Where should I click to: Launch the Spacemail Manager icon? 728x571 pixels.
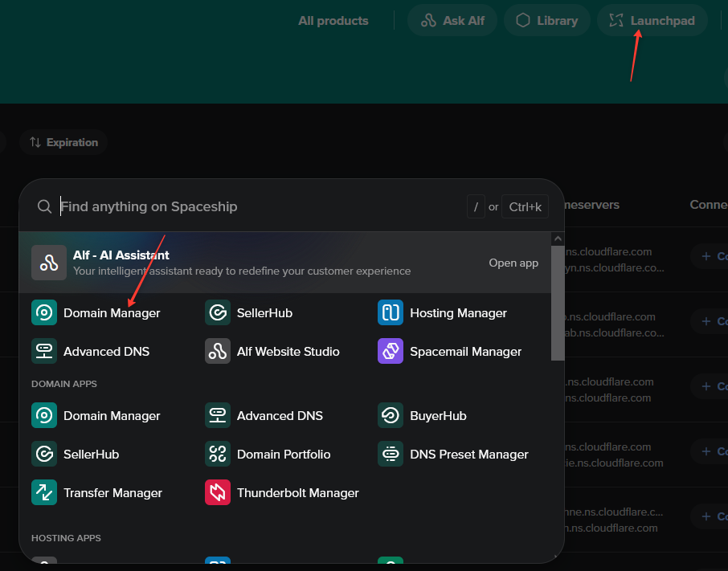(x=391, y=351)
